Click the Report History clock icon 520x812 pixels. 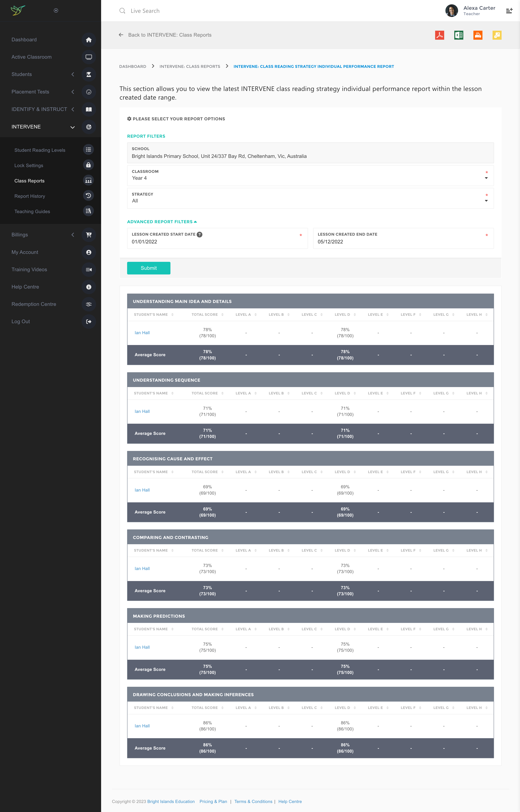click(88, 196)
